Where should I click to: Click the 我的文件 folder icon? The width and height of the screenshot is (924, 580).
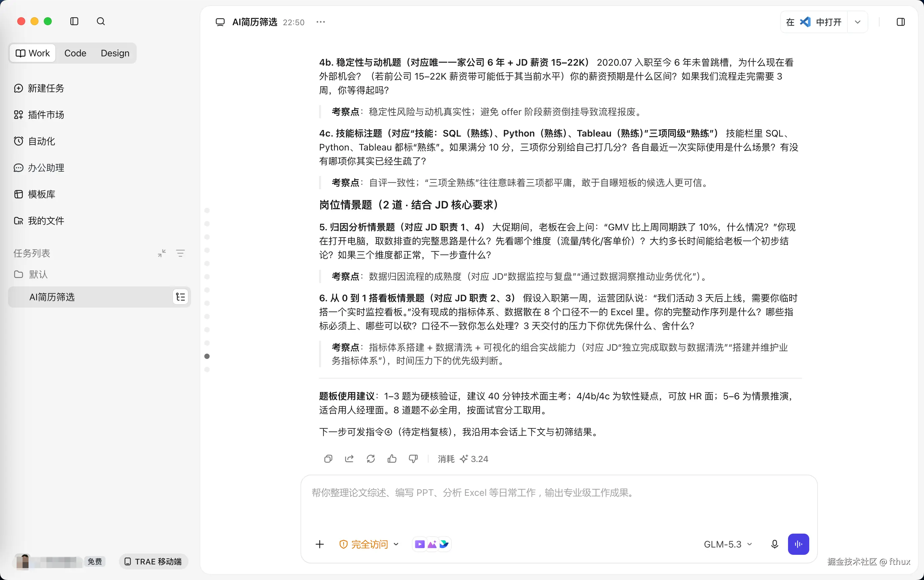[19, 221]
